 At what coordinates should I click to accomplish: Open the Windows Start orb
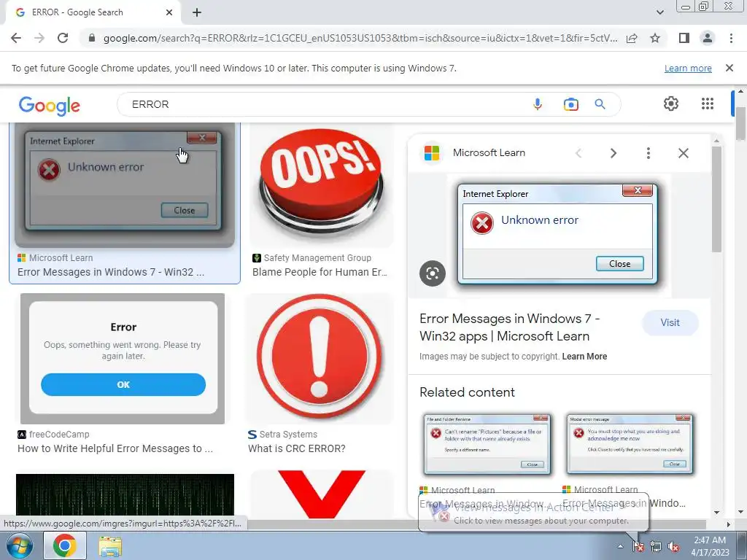pos(18,545)
